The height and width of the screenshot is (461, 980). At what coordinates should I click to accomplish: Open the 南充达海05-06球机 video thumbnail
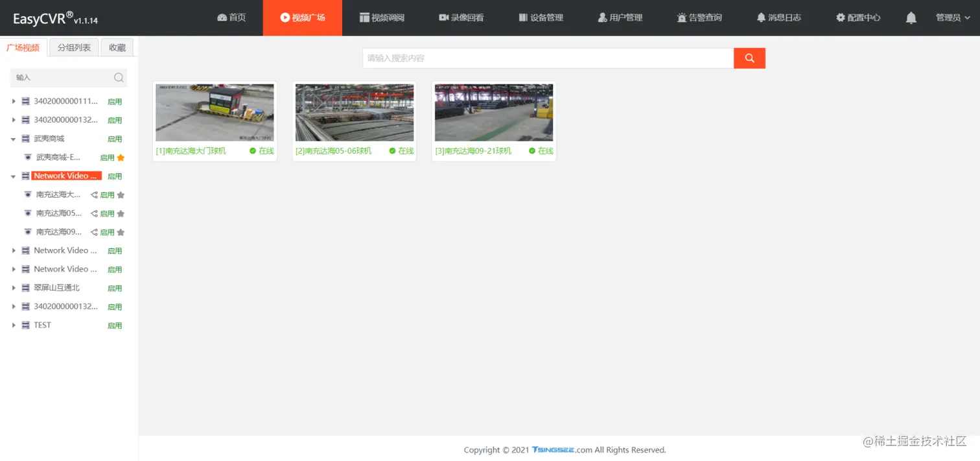click(355, 113)
